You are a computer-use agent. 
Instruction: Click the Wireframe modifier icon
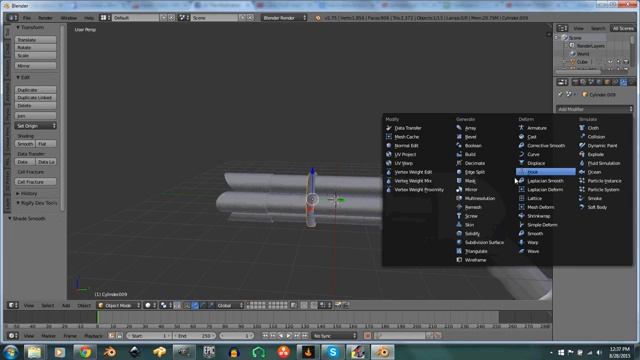[459, 260]
